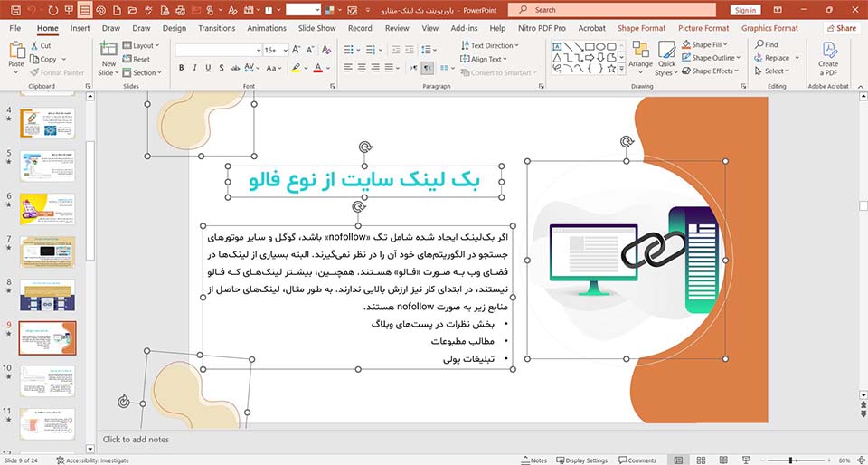Toggle bold formatting
The width and height of the screenshot is (868, 465).
click(x=181, y=68)
